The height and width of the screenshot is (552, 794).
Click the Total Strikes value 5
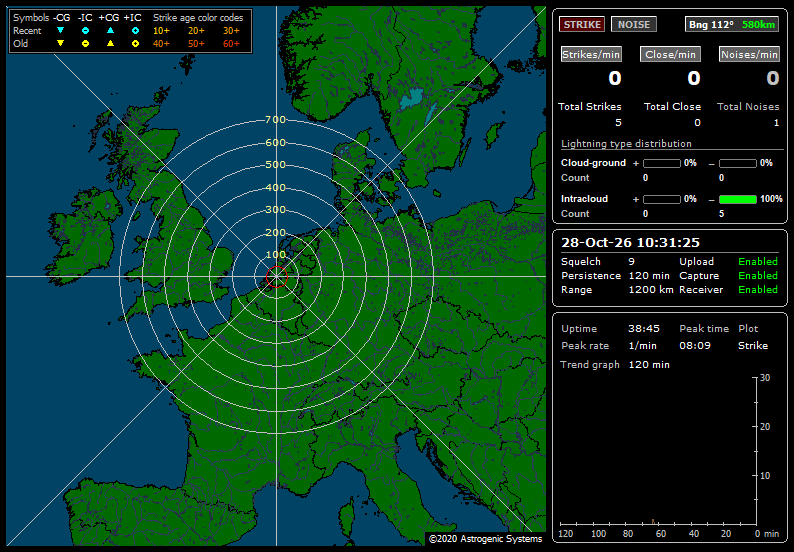pos(618,123)
